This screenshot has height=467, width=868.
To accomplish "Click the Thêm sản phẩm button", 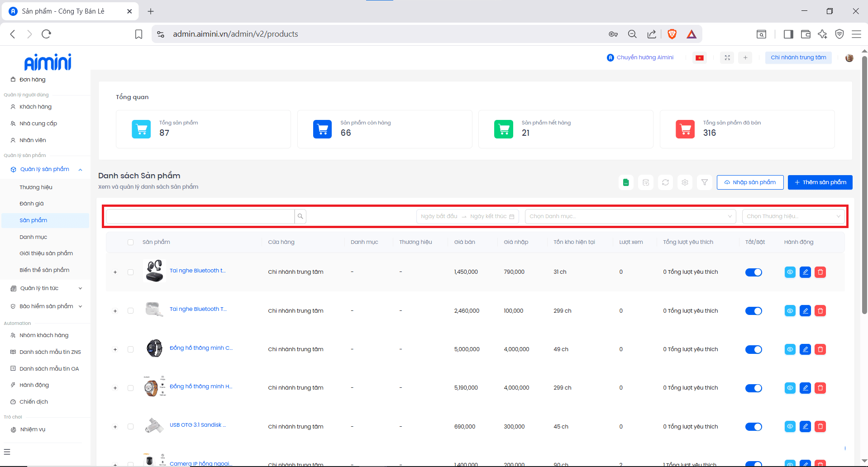I will coord(820,182).
